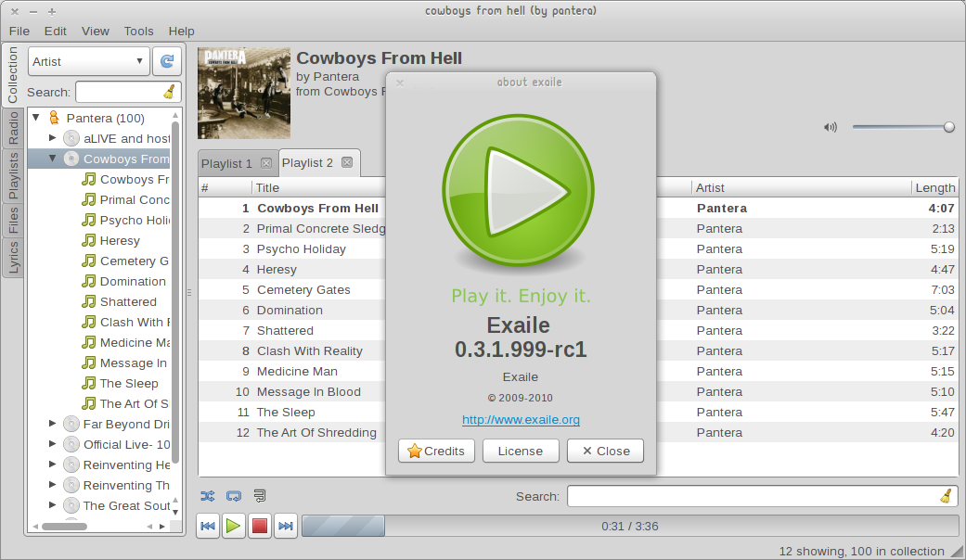Image resolution: width=966 pixels, height=560 pixels.
Task: Open the exaile.org website link
Action: pos(522,420)
